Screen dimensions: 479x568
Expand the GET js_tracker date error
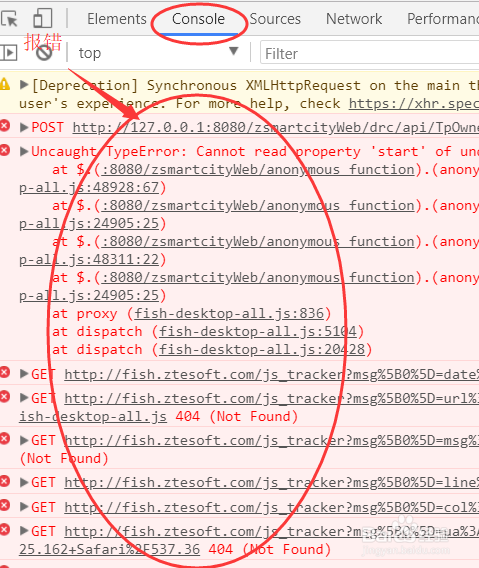(24, 374)
